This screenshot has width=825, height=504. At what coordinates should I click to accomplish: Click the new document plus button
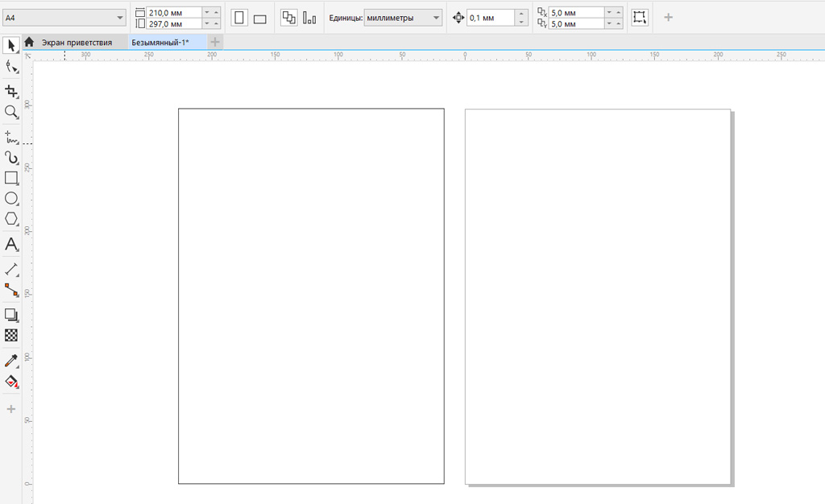[215, 42]
